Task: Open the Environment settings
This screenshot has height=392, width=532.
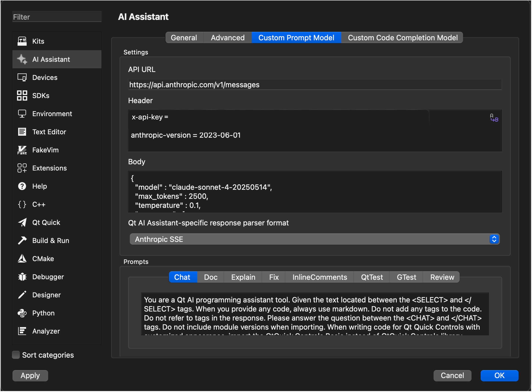Action: tap(52, 113)
